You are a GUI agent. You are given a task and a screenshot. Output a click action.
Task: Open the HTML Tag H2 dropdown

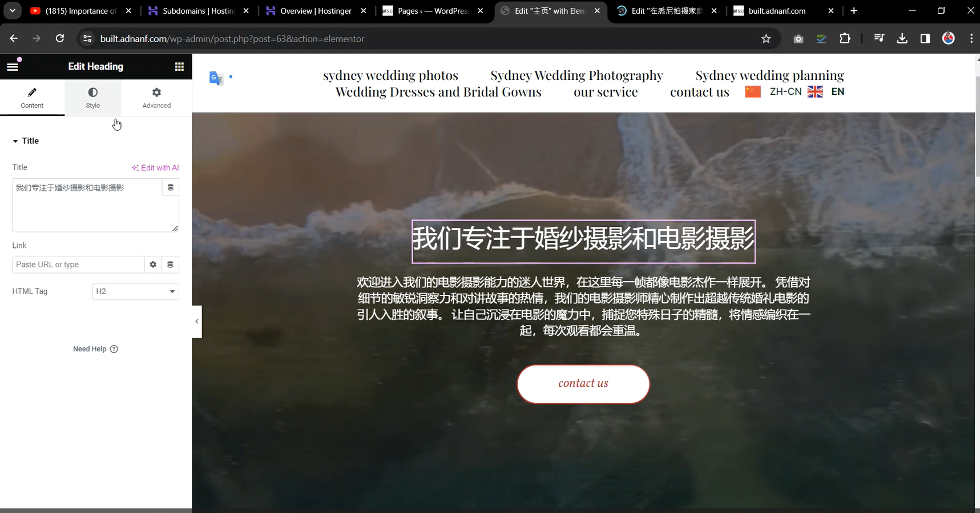pos(136,291)
